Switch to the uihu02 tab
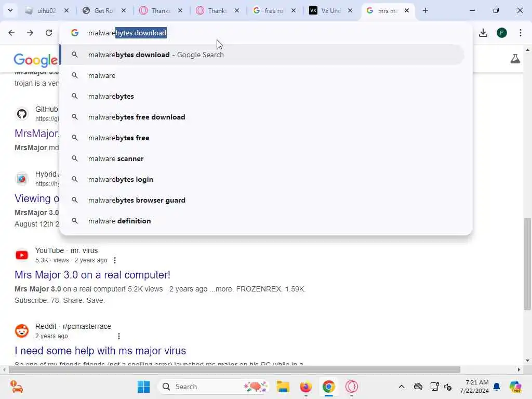This screenshot has height=399, width=532. [46, 11]
